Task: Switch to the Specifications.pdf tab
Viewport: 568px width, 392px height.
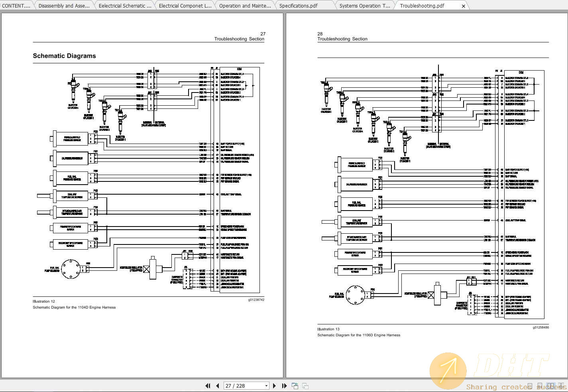Action: coord(298,6)
